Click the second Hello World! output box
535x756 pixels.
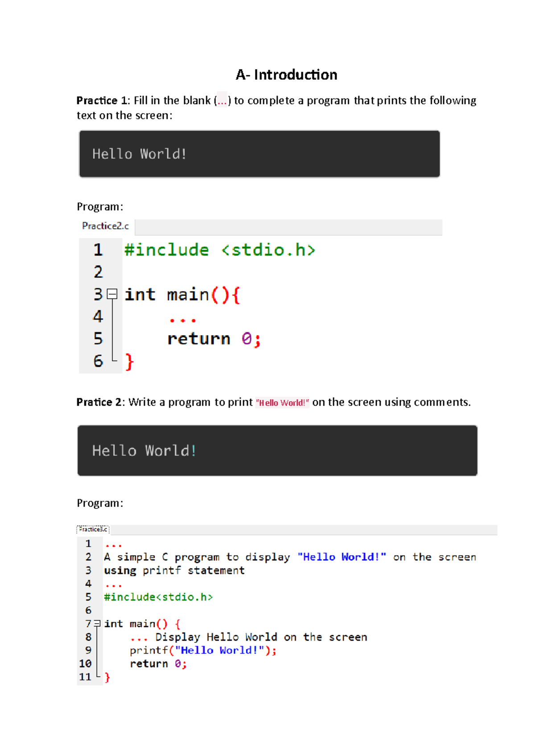[277, 450]
